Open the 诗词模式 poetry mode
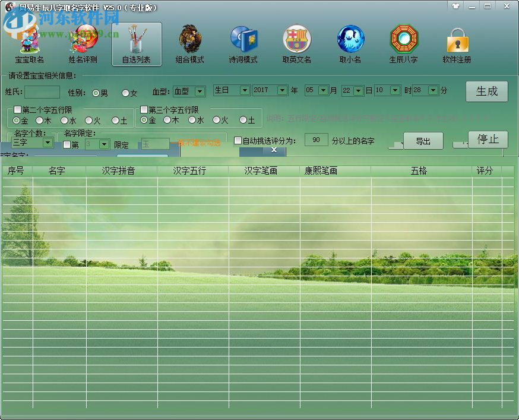This screenshot has height=420, width=519. click(x=243, y=45)
